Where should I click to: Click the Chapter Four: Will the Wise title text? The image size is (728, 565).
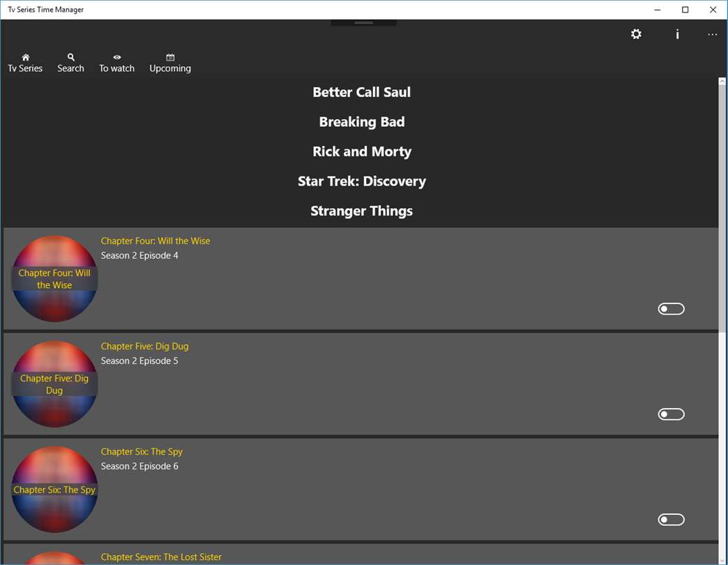155,241
